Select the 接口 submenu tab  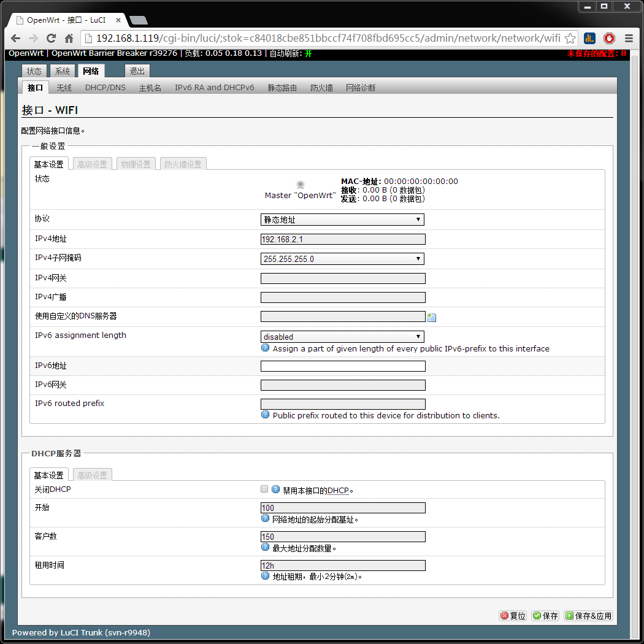[x=35, y=88]
